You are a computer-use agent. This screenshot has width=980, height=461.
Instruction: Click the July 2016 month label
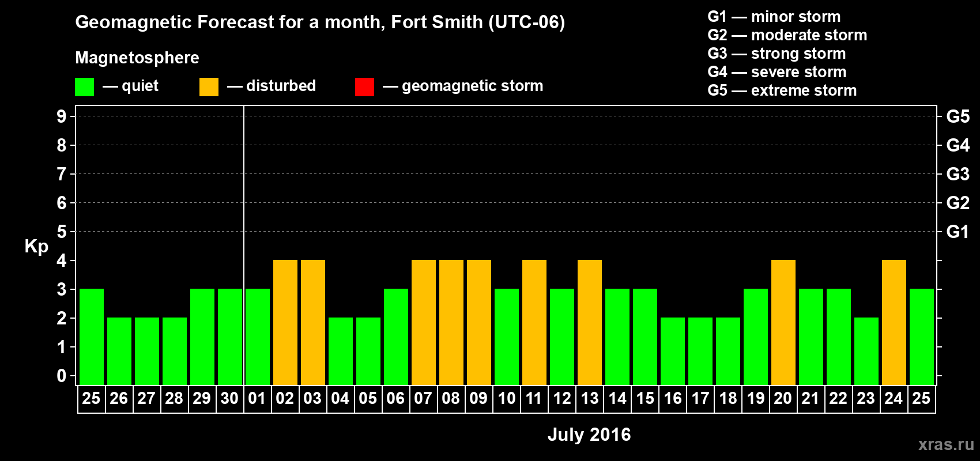pos(589,434)
